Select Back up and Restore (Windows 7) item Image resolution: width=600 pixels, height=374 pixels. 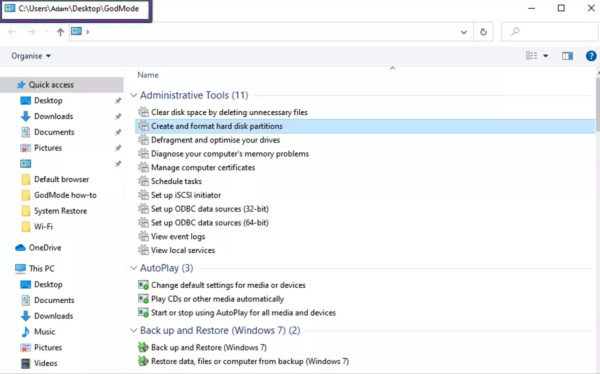pos(209,347)
